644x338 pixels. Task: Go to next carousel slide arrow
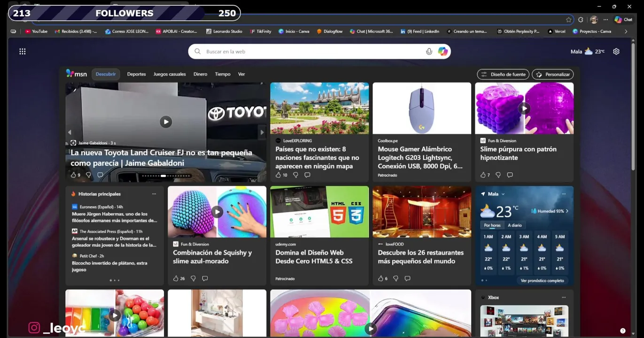click(x=262, y=132)
